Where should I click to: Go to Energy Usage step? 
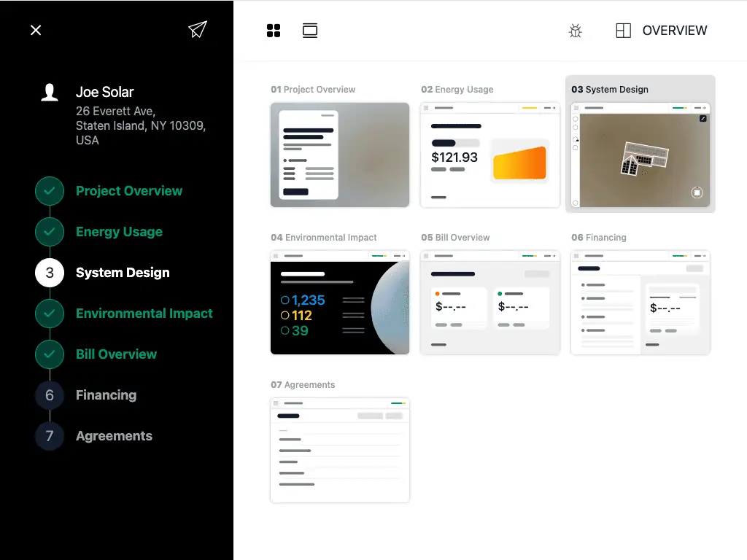click(x=119, y=232)
